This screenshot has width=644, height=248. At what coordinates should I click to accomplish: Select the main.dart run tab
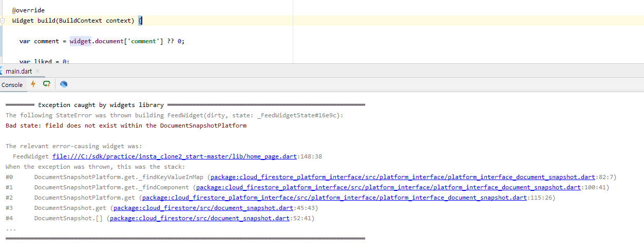point(20,71)
